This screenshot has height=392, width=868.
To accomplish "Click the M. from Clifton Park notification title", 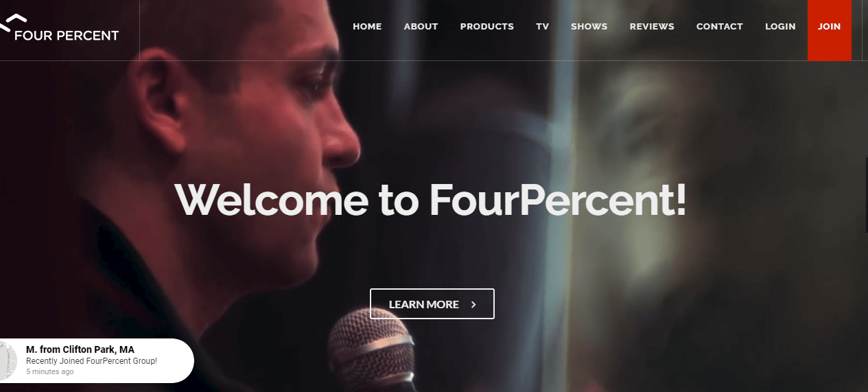I will click(x=80, y=350).
